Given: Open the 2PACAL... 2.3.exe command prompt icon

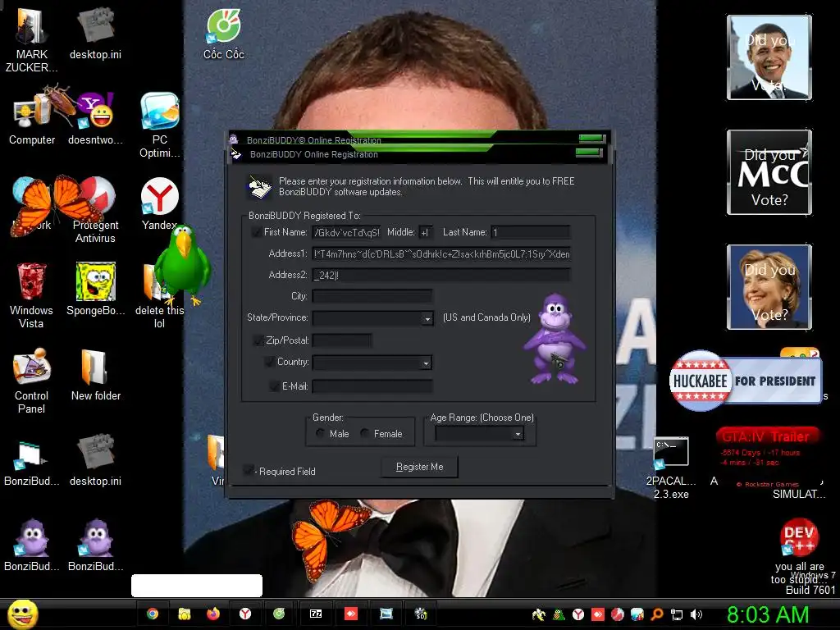Looking at the screenshot, I should (x=671, y=467).
